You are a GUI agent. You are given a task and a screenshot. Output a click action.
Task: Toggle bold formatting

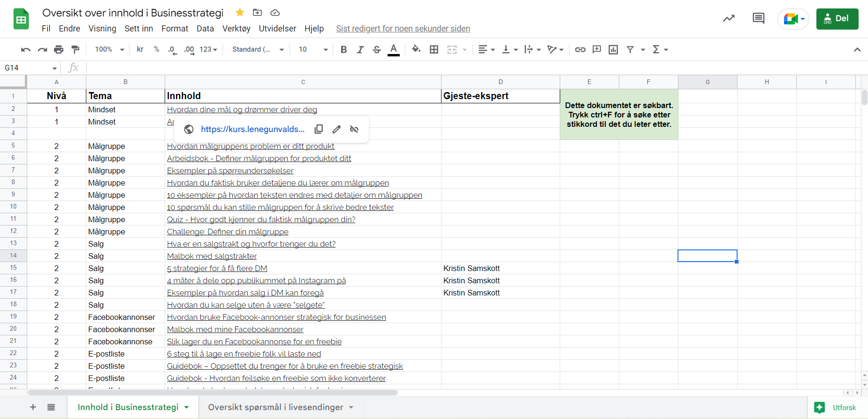(x=343, y=49)
